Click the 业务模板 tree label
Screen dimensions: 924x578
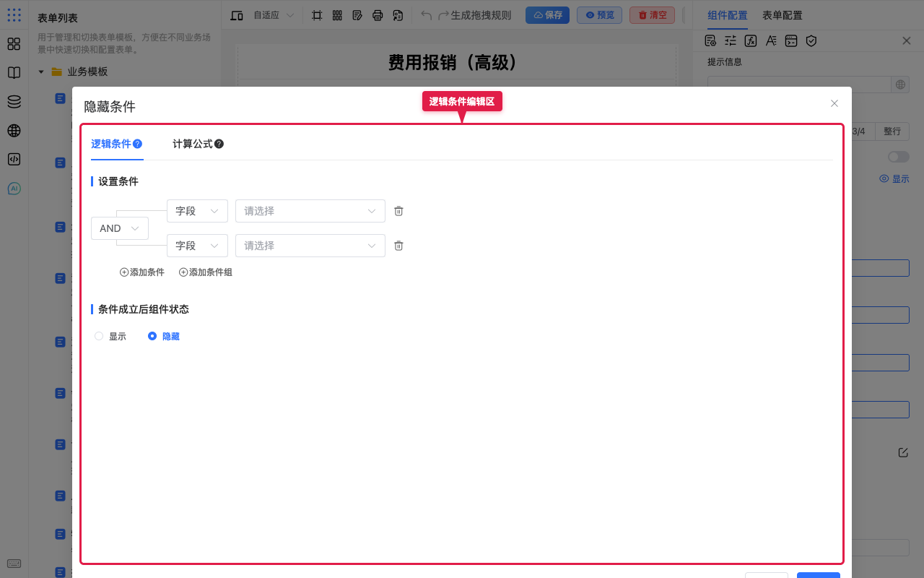click(87, 72)
